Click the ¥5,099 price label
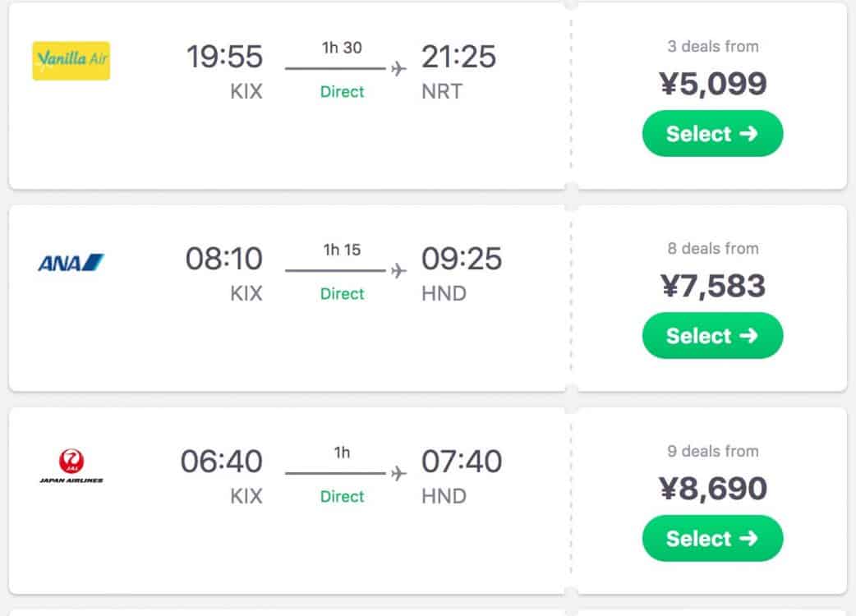856x616 pixels. (x=712, y=84)
